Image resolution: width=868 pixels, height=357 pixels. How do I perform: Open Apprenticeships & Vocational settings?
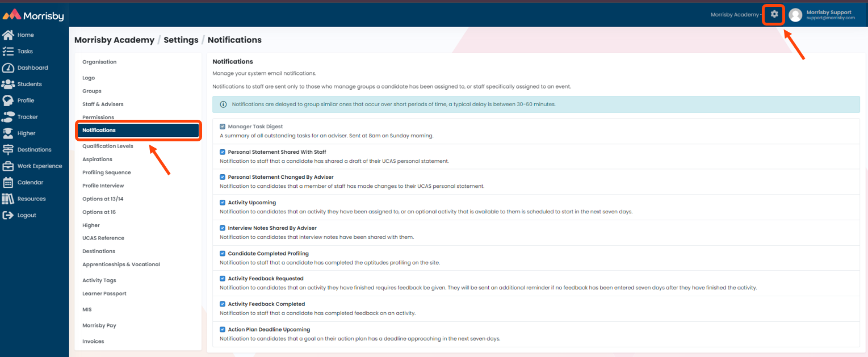pos(121,264)
